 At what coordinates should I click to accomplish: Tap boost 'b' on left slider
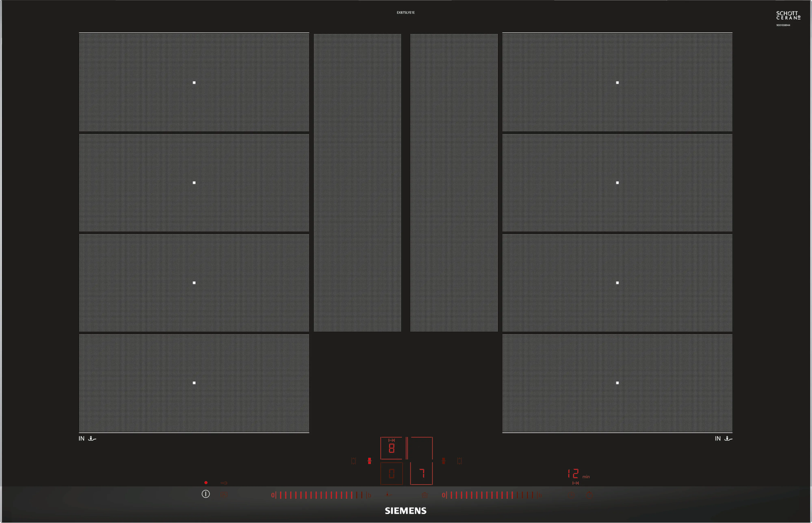point(369,495)
